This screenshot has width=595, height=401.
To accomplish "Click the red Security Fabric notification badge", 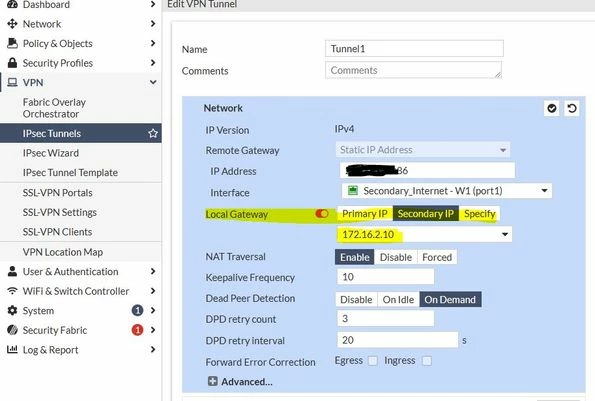I will pos(137,330).
